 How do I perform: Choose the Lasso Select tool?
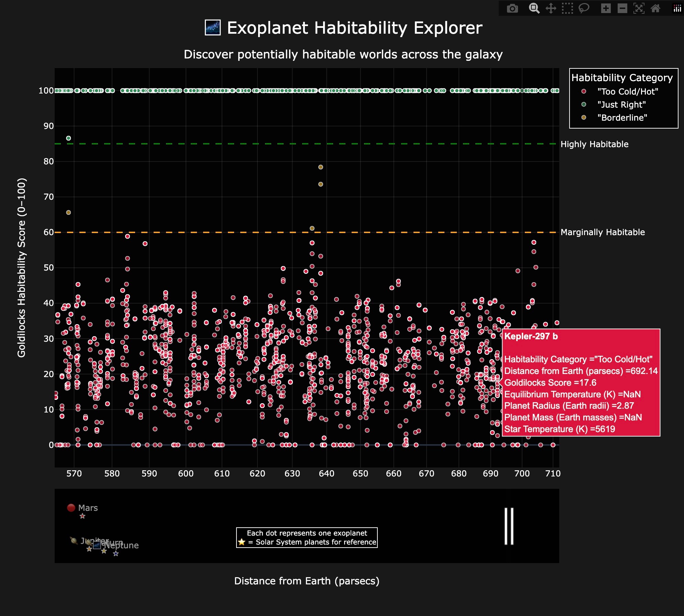(584, 8)
